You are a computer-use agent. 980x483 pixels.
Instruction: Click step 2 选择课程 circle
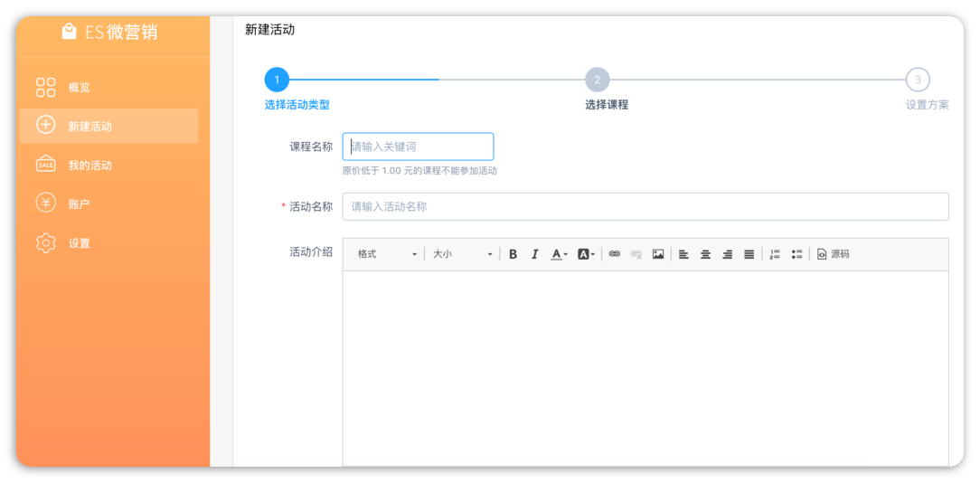coord(597,80)
